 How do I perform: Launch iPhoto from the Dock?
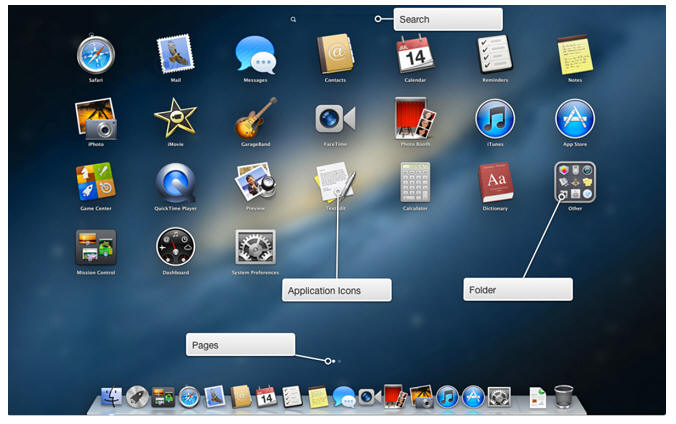point(421,397)
